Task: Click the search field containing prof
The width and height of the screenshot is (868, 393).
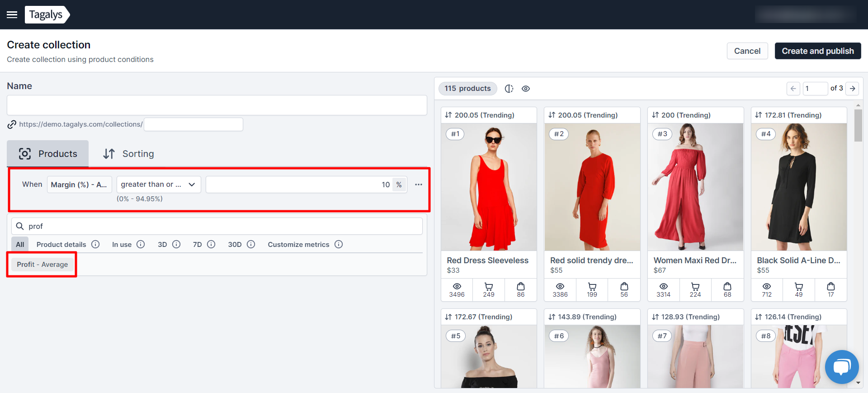Action: pos(217,226)
